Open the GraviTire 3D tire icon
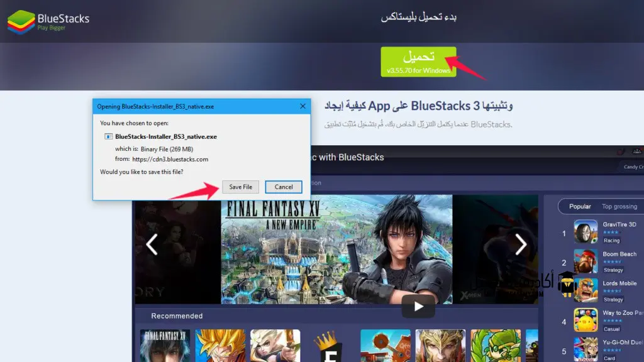The width and height of the screenshot is (644, 362). 586,232
